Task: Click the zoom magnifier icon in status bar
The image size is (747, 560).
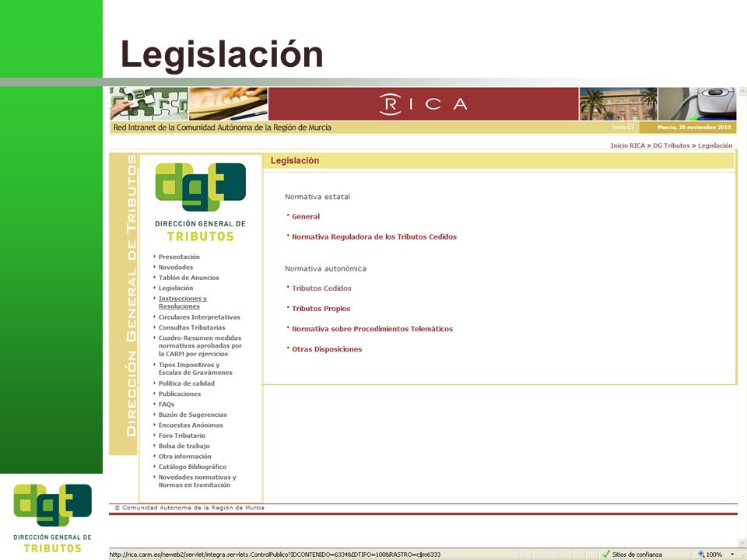Action: point(701,555)
